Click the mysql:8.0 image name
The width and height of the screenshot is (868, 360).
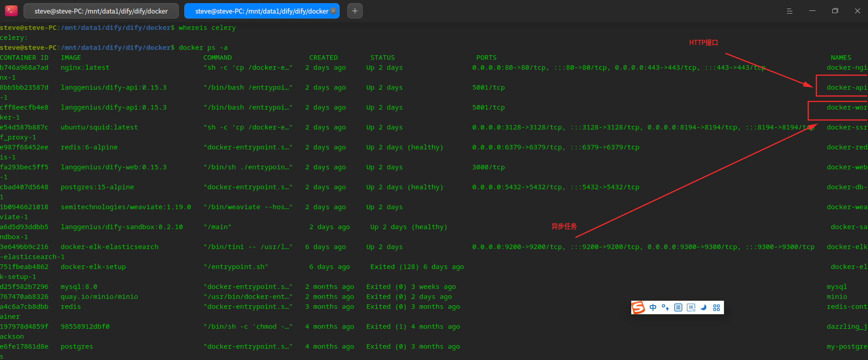click(79, 287)
